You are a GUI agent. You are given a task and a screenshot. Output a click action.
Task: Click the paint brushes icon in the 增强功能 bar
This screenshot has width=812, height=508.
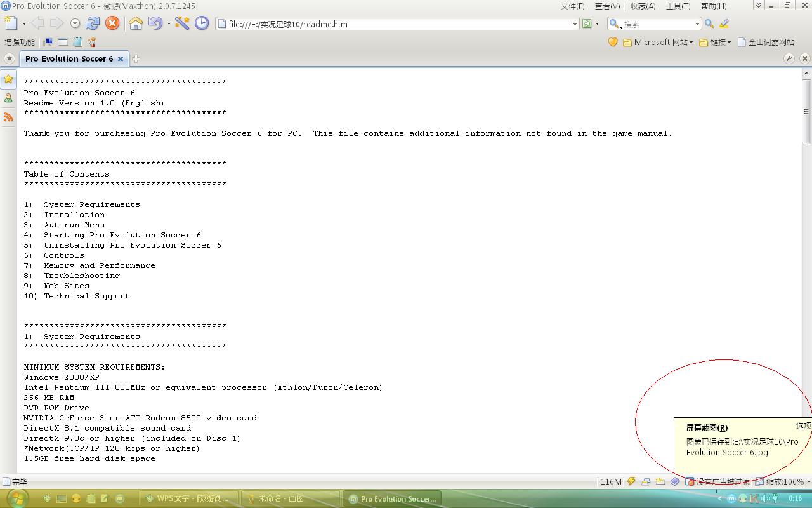(x=92, y=42)
